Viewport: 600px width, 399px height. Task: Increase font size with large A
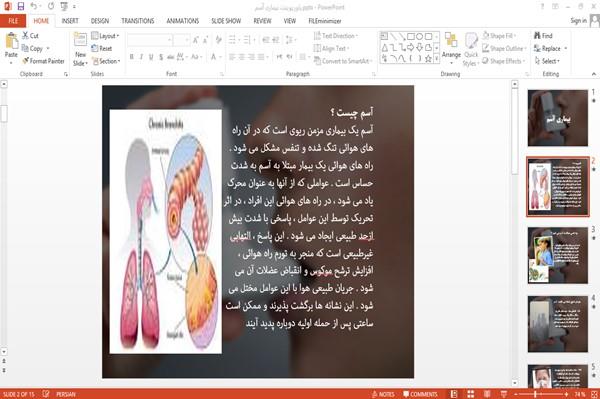coord(196,40)
